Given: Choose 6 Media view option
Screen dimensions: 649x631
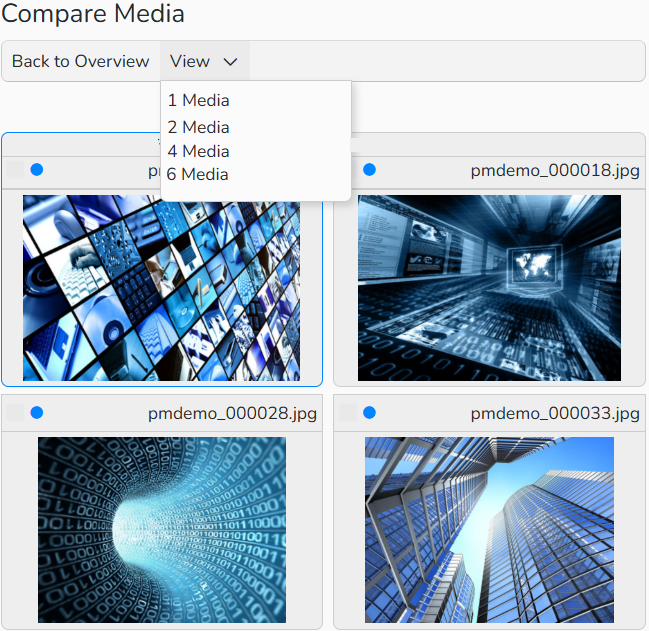Looking at the screenshot, I should click(197, 174).
